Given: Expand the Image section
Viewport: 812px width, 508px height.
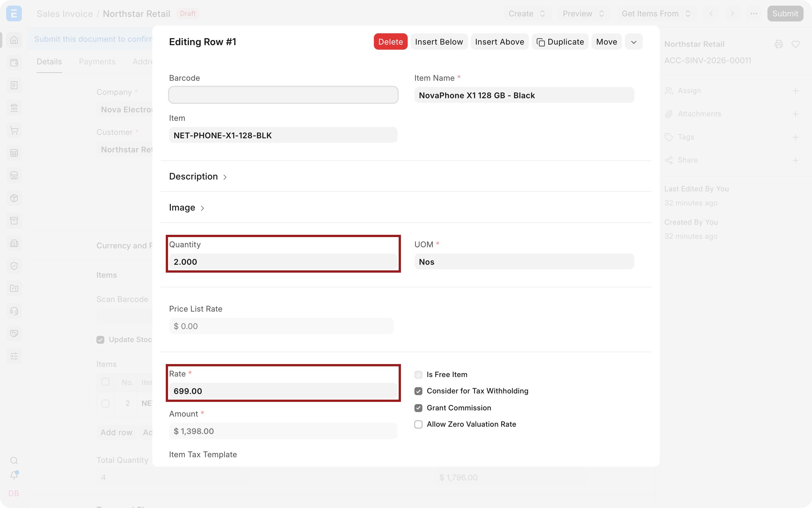Looking at the screenshot, I should click(x=187, y=207).
